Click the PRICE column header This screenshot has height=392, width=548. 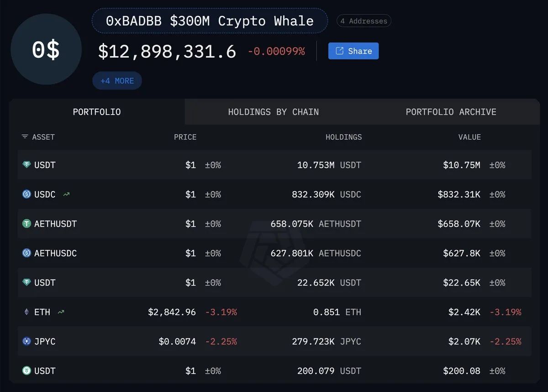(185, 137)
